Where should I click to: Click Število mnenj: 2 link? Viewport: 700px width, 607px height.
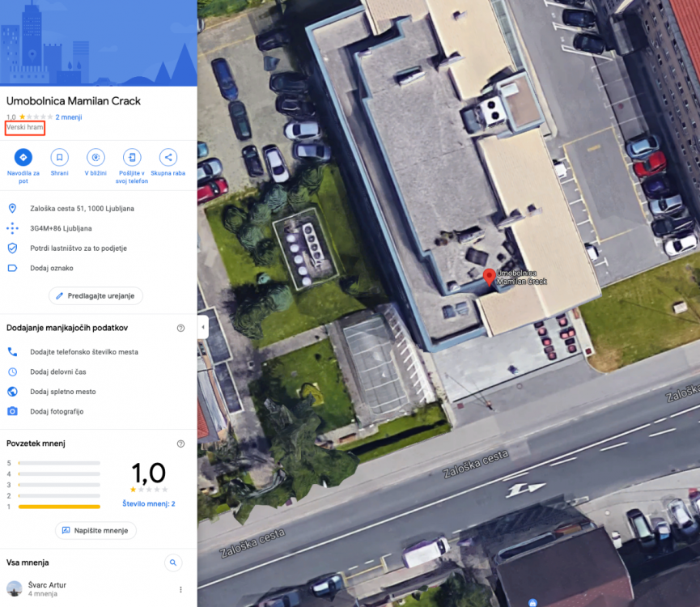pos(149,503)
